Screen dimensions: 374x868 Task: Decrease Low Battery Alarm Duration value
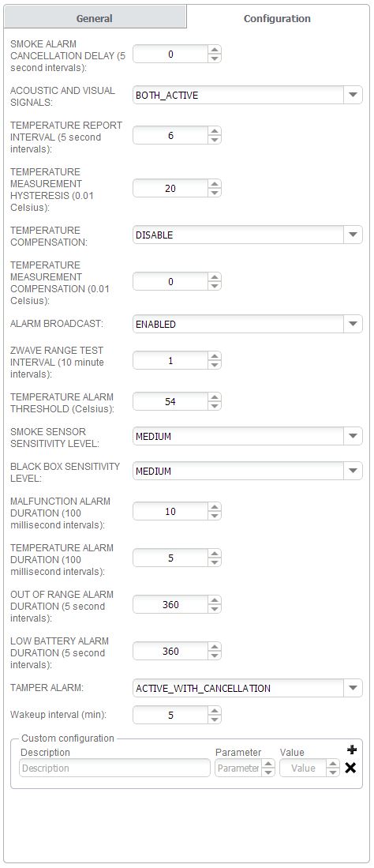tap(215, 656)
